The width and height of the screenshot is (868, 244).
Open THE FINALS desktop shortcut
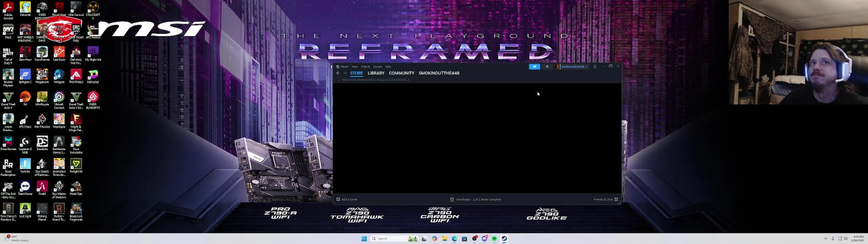pyautogui.click(x=76, y=76)
